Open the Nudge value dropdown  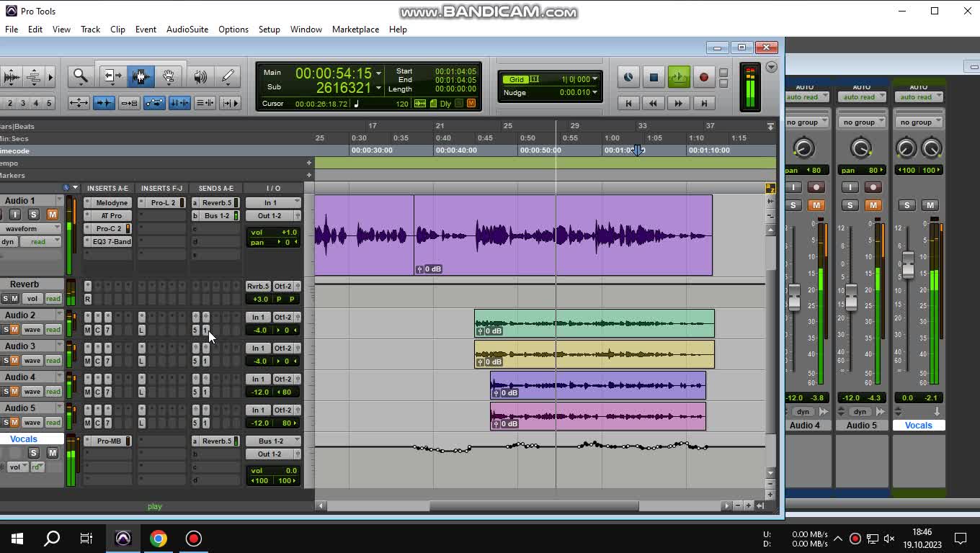point(596,92)
